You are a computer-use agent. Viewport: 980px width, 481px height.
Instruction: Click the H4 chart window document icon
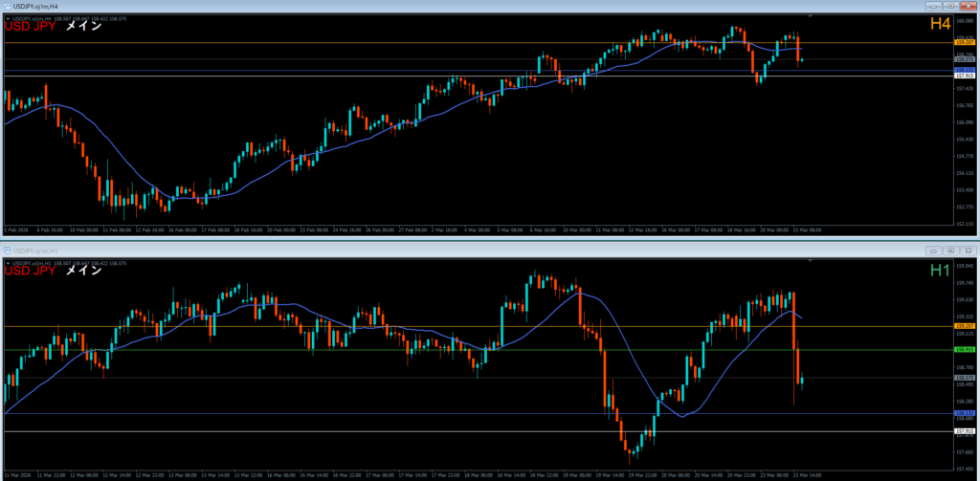tap(9, 7)
